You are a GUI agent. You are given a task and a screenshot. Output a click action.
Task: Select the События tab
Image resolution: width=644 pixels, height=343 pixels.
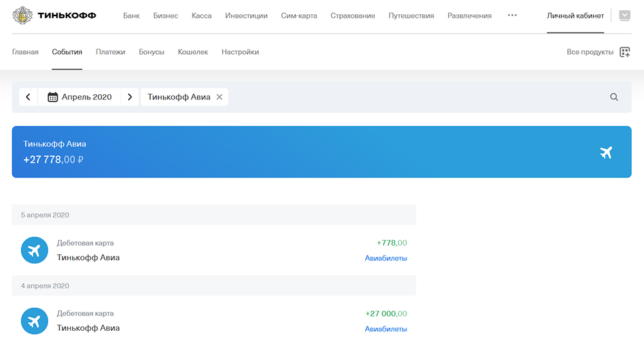67,52
